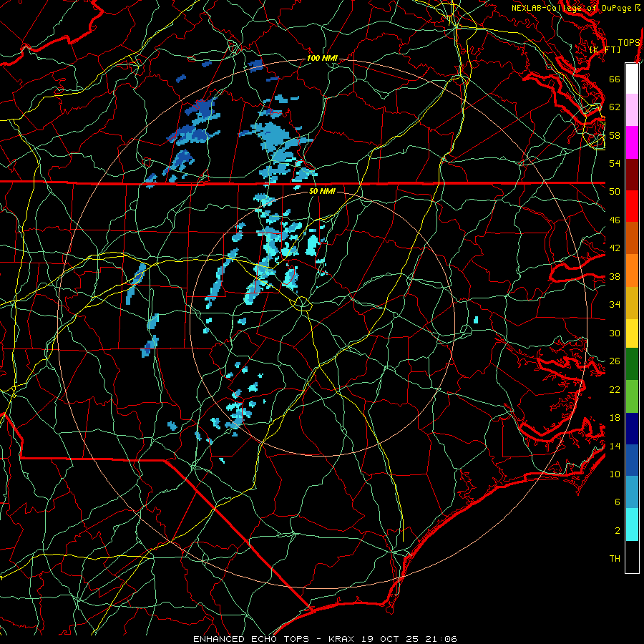Image resolution: width=644 pixels, height=644 pixels.
Task: Click the 'NEXLAB-College of DuPage' credit text
Action: 571,8
